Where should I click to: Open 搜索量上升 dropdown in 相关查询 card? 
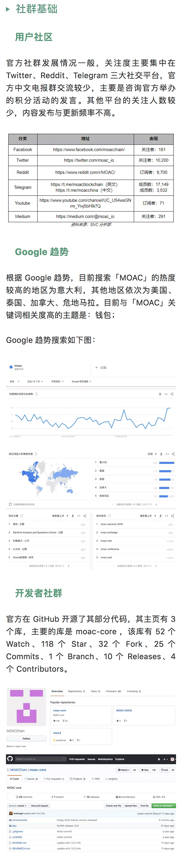148,516
